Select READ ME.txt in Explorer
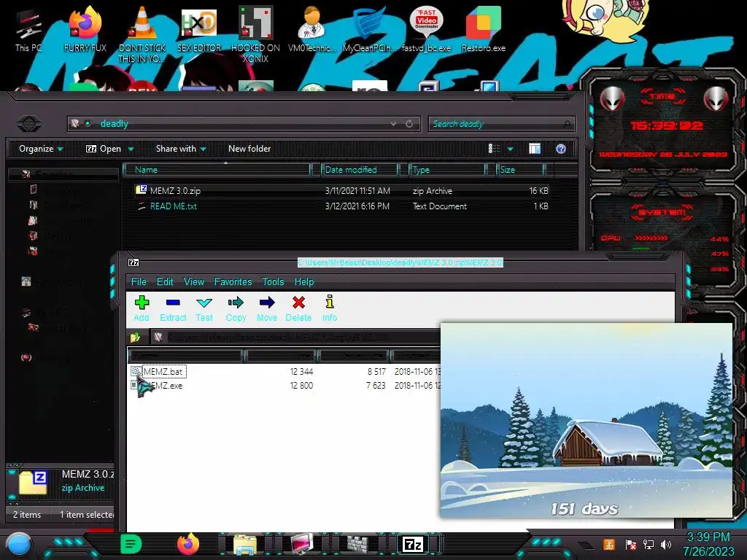The height and width of the screenshot is (560, 747). [x=173, y=206]
